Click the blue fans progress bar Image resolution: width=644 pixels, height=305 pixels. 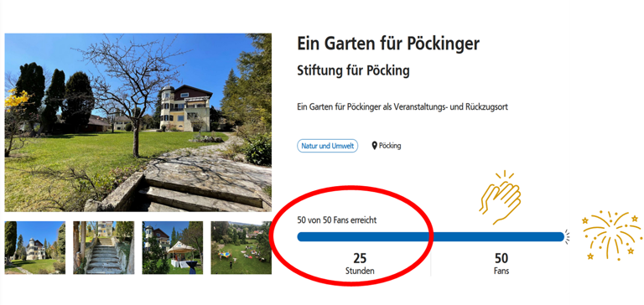point(430,237)
